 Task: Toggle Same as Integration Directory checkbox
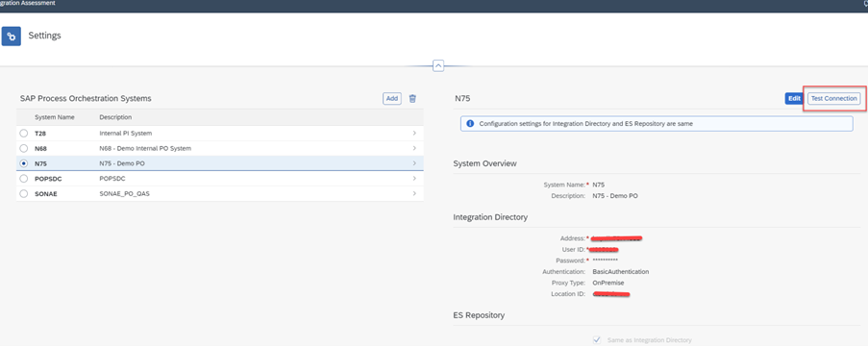pos(596,340)
